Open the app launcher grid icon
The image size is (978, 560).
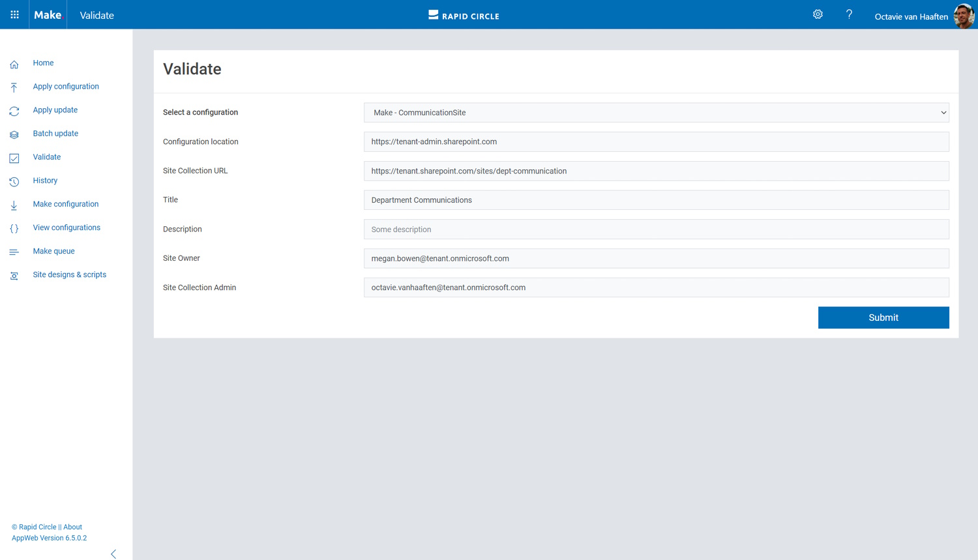click(x=14, y=14)
